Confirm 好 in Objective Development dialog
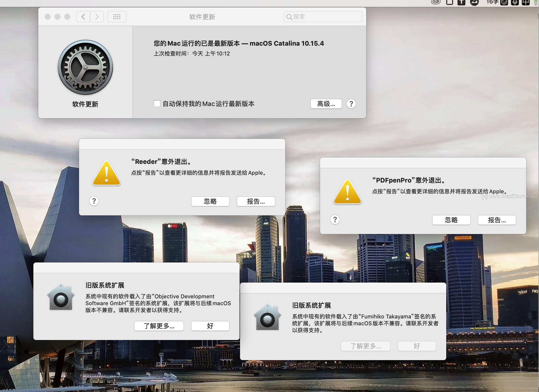Image resolution: width=539 pixels, height=392 pixels. 210,326
